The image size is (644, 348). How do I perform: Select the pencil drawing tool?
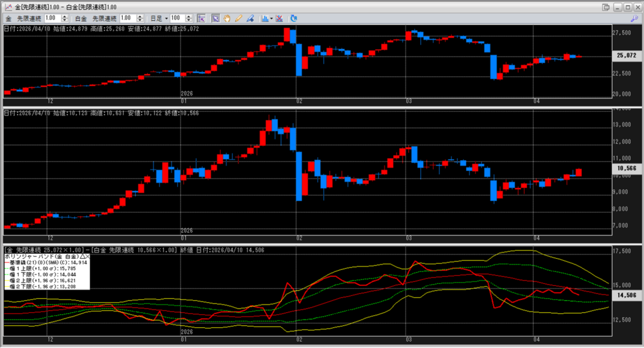pos(238,18)
